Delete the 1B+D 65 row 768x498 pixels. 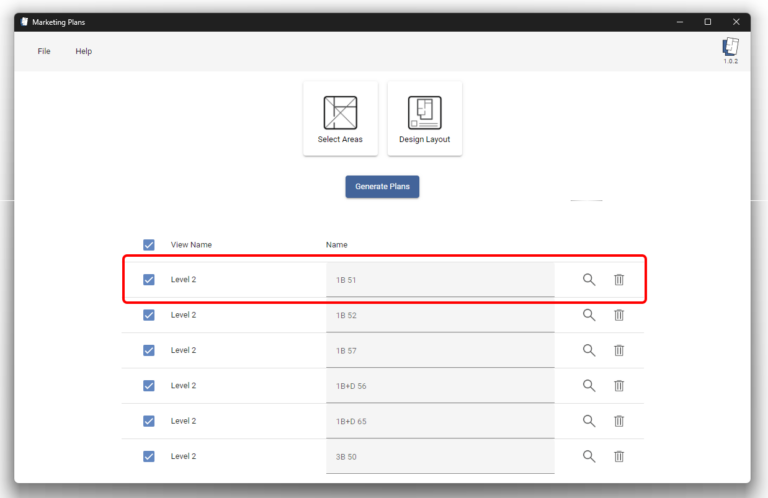tap(619, 421)
